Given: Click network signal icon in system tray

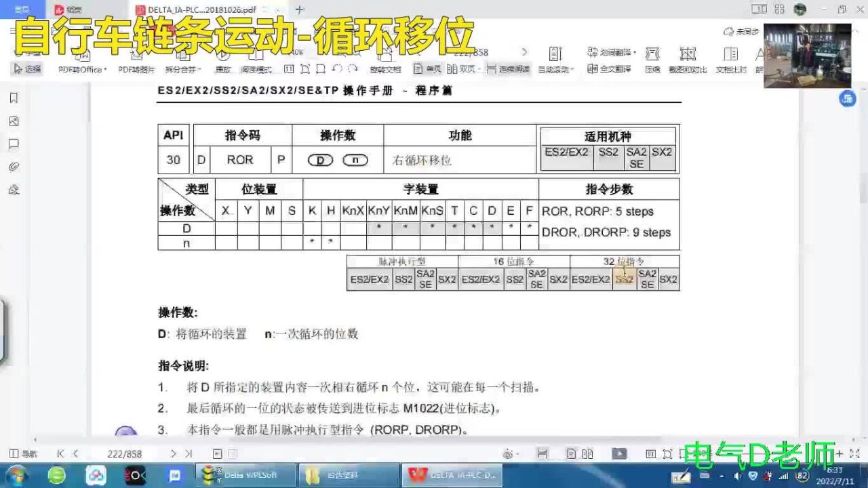Looking at the screenshot, I should pyautogui.click(x=784, y=476).
